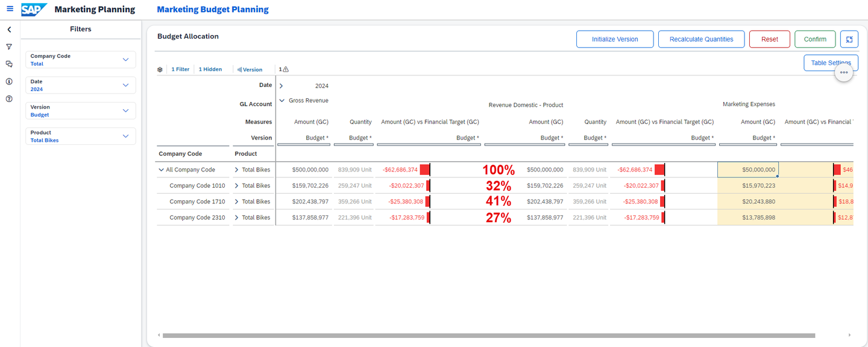This screenshot has width=868, height=347.
Task: Click the GL Account dimension label
Action: click(x=256, y=104)
